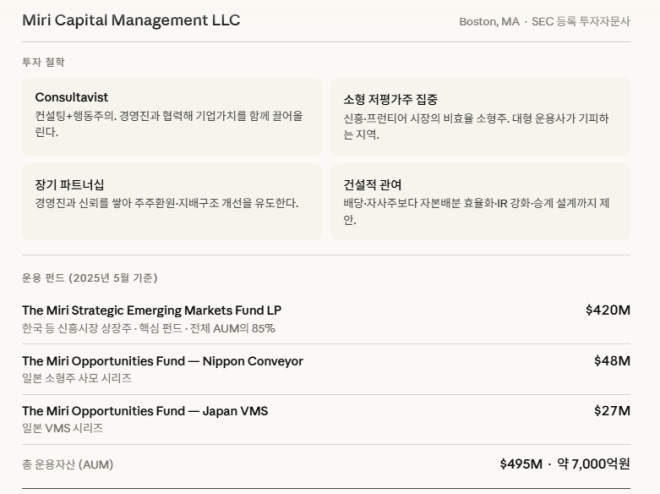Click the 일본 소형주 사모 시리즈 subtitle
Screen dimensions: 660x494
[77, 379]
